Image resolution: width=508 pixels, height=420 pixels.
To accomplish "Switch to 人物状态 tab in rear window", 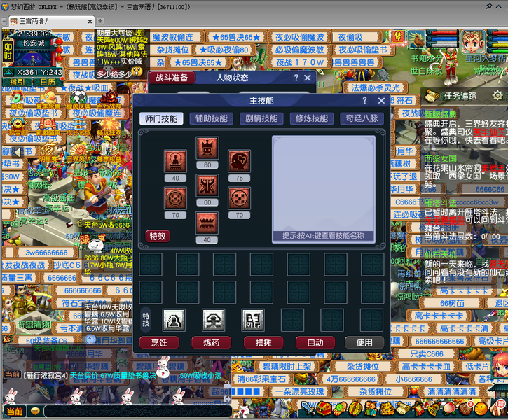I will (232, 78).
